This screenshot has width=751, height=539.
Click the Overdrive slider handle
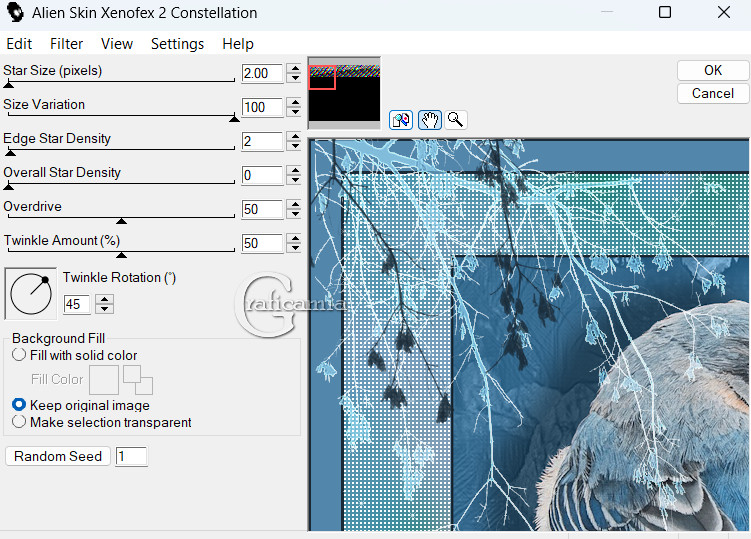pos(122,220)
